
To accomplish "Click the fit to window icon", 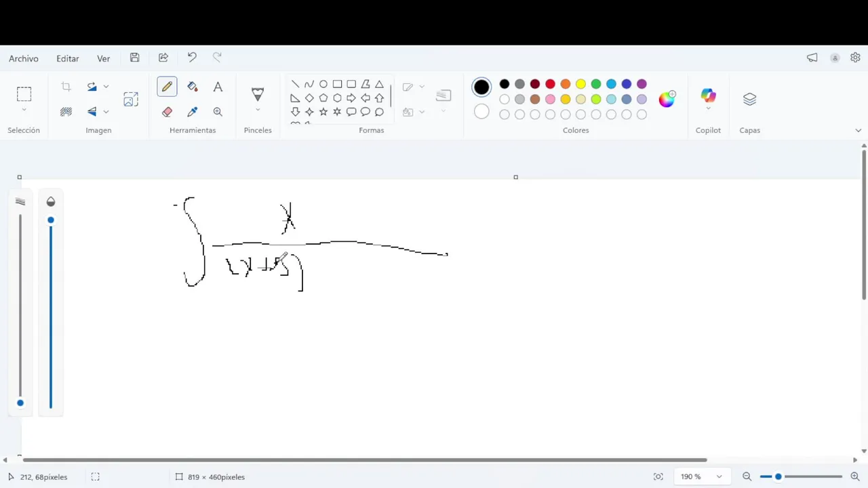I will point(658,476).
